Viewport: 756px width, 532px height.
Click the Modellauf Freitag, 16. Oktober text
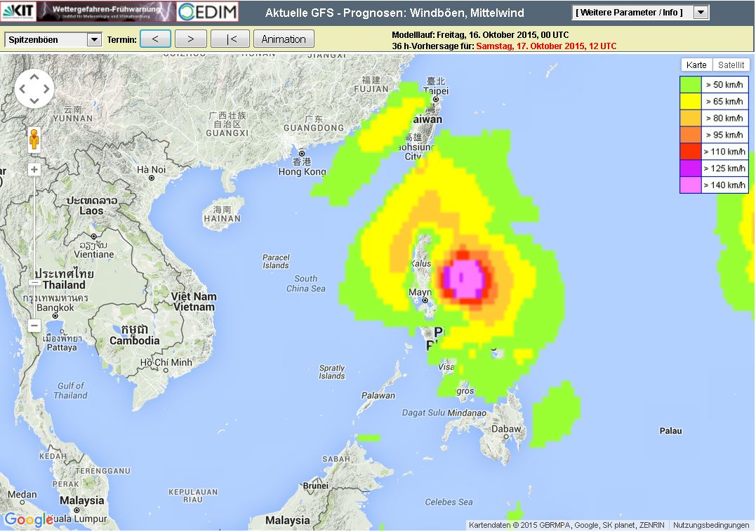point(480,34)
